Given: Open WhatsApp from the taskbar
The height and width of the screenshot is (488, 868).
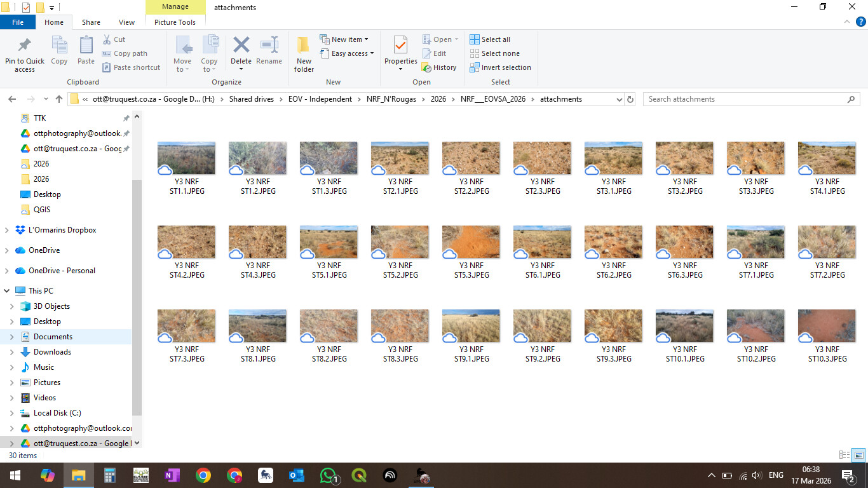Looking at the screenshot, I should [x=328, y=475].
